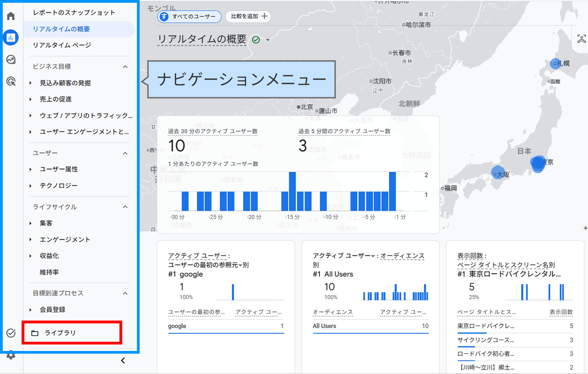This screenshot has width=588, height=374.
Task: Open リアルタイム ページ menu item
Action: 62,45
